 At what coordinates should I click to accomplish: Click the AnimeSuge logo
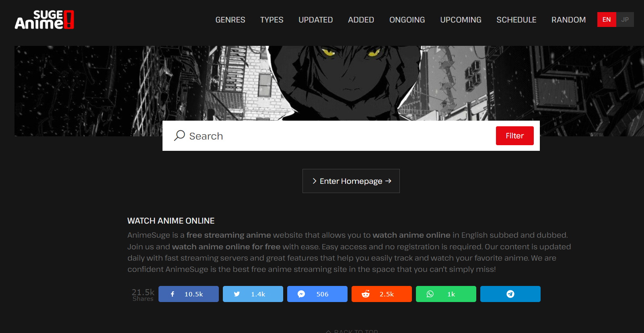(x=44, y=20)
